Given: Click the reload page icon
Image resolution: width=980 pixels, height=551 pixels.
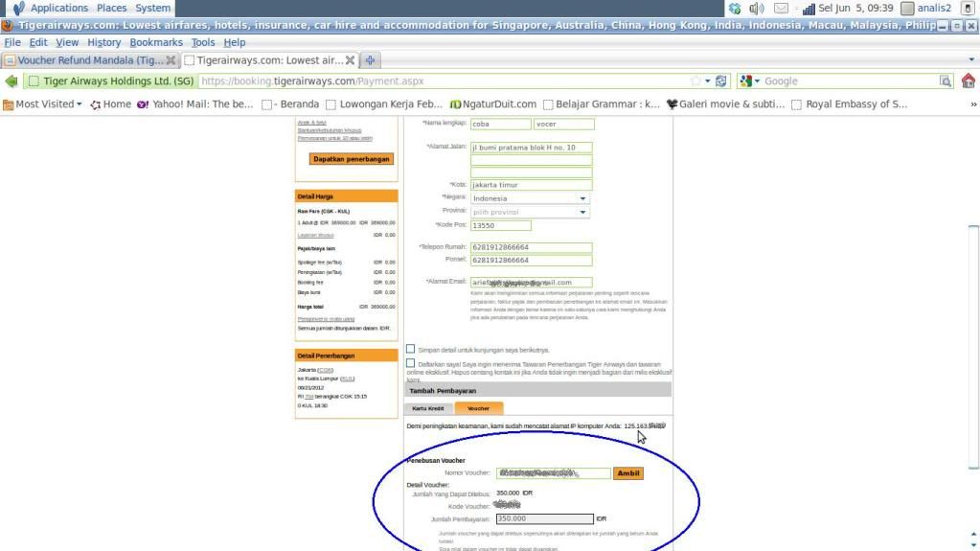Looking at the screenshot, I should click(x=720, y=81).
